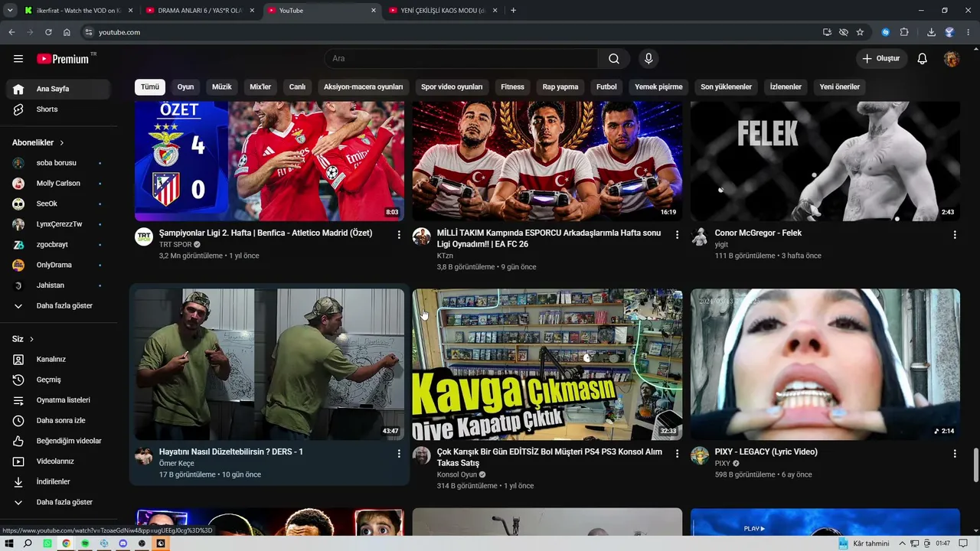The width and height of the screenshot is (980, 551).
Task: Open the YouTube account avatar menu
Action: tap(952, 59)
